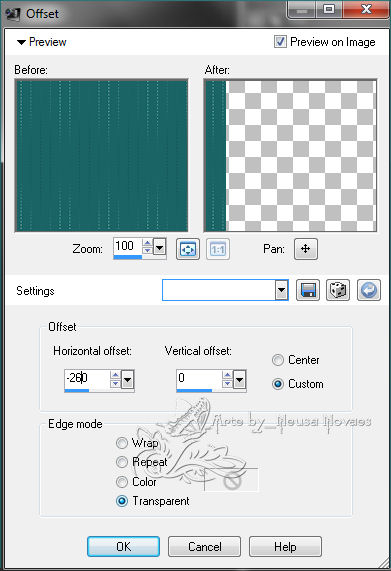This screenshot has height=571, width=391.
Task: Open the Settings presets dropdown
Action: 281,290
